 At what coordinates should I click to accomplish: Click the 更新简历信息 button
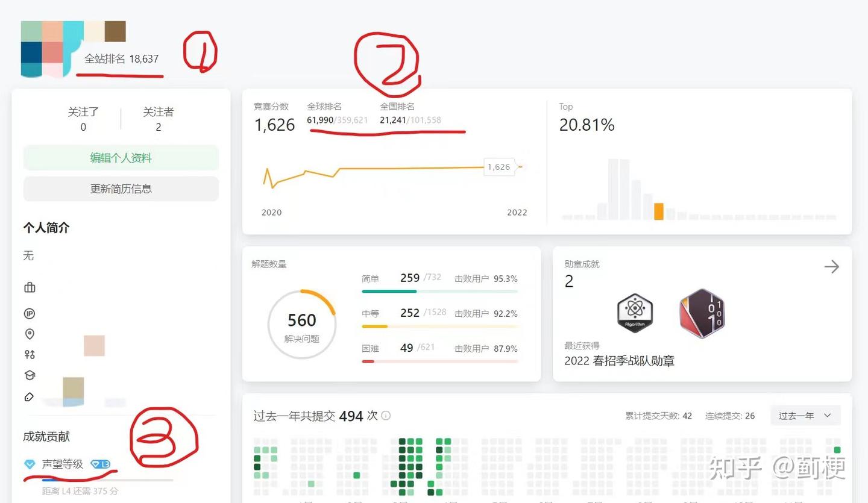point(121,189)
